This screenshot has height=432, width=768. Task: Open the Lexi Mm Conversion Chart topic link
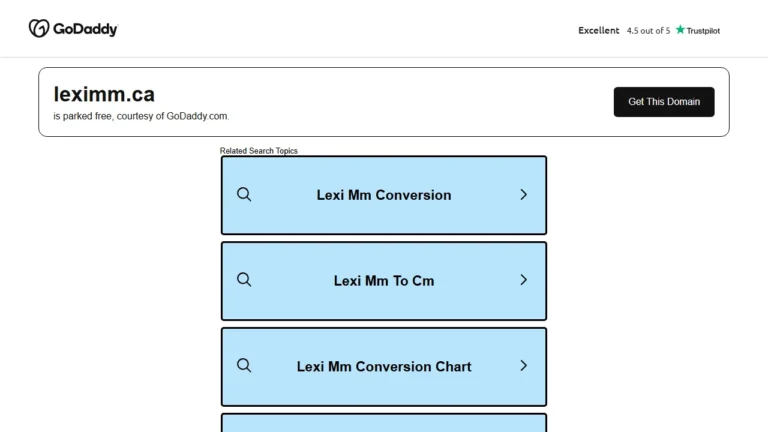click(384, 366)
